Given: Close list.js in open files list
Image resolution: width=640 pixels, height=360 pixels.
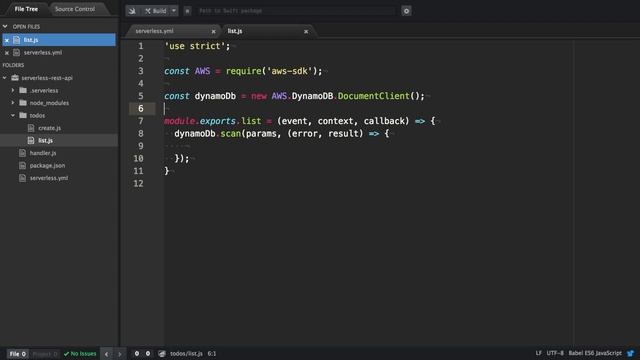Looking at the screenshot, I should (x=7, y=40).
